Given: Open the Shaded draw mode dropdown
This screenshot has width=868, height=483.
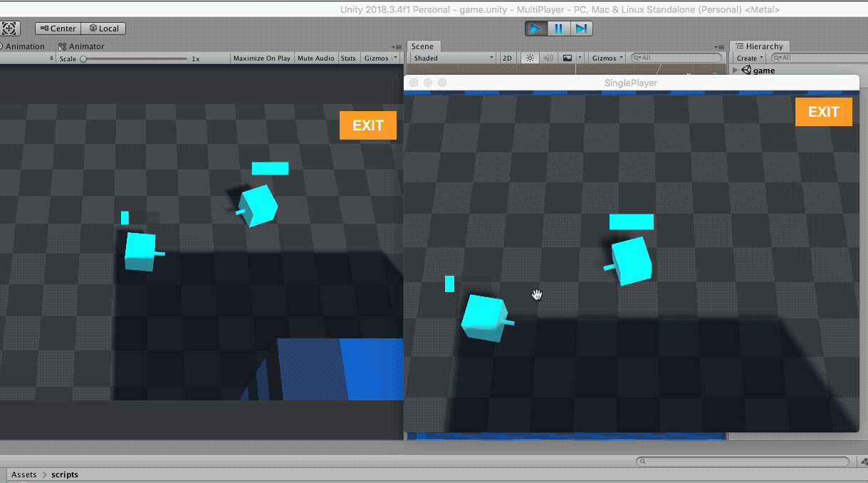Looking at the screenshot, I should [453, 58].
